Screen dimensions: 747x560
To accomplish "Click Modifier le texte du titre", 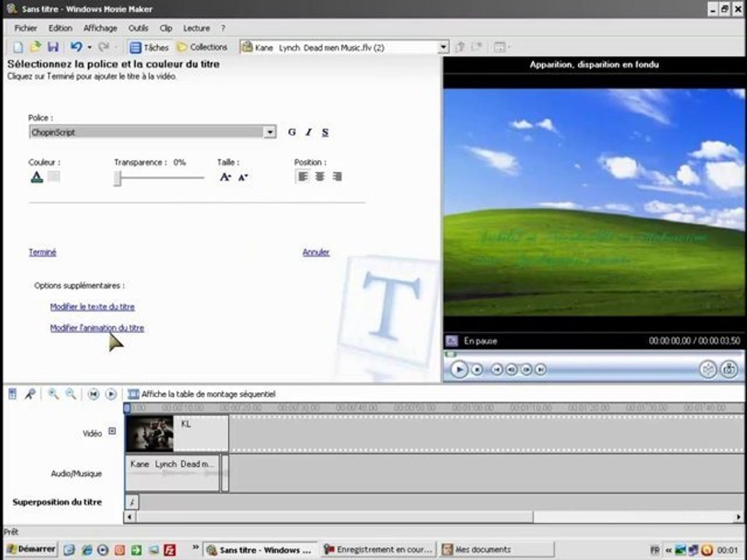I will (93, 306).
